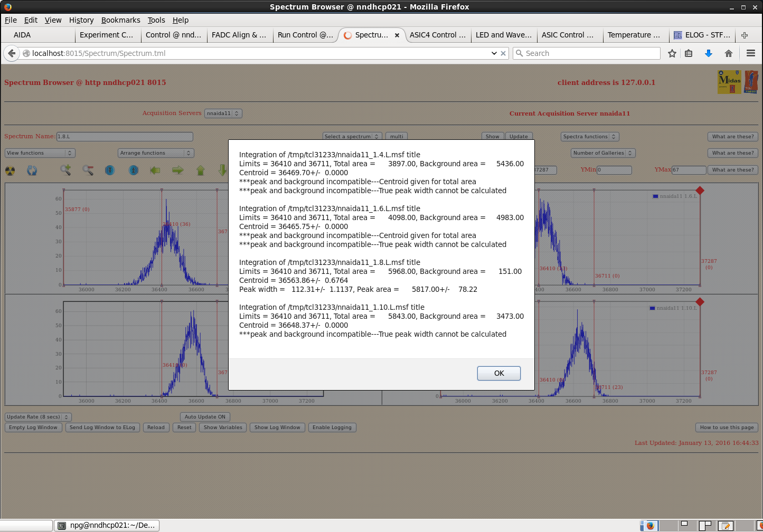763x532 pixels.
Task: Expand the Arrange functions dropdown
Action: (x=156, y=153)
